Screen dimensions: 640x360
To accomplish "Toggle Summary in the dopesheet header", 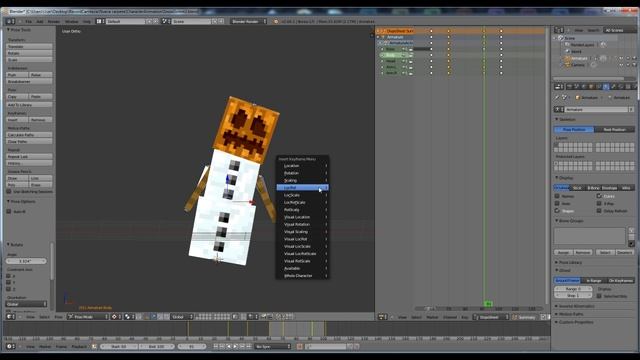I will pos(524,317).
